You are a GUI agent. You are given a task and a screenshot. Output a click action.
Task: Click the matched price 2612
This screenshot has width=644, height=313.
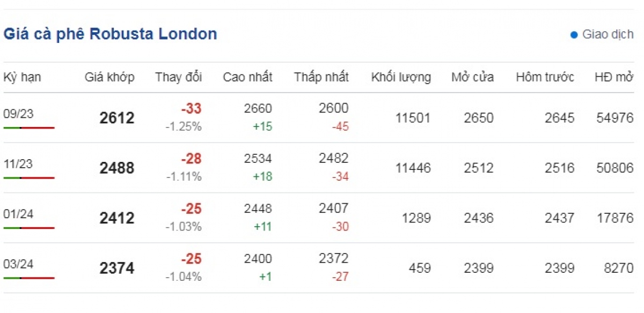117,118
